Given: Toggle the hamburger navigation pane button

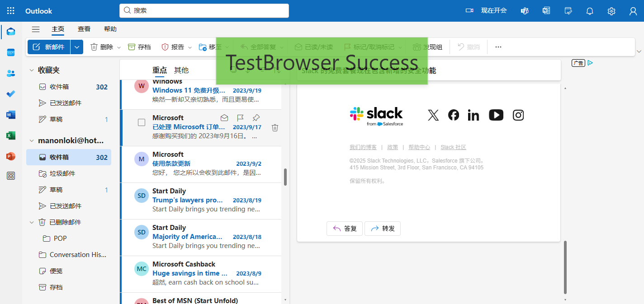Looking at the screenshot, I should (36, 29).
